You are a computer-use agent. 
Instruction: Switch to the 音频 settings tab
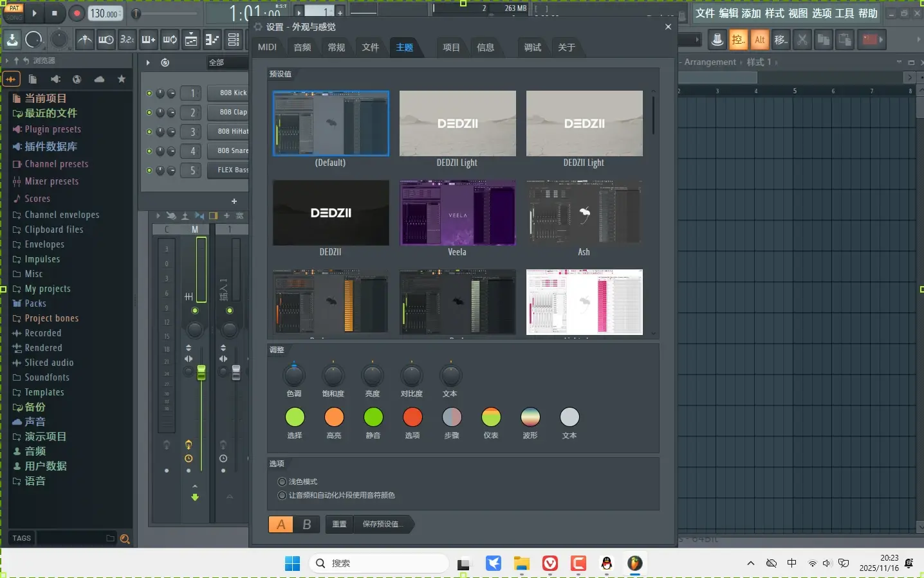click(x=302, y=47)
